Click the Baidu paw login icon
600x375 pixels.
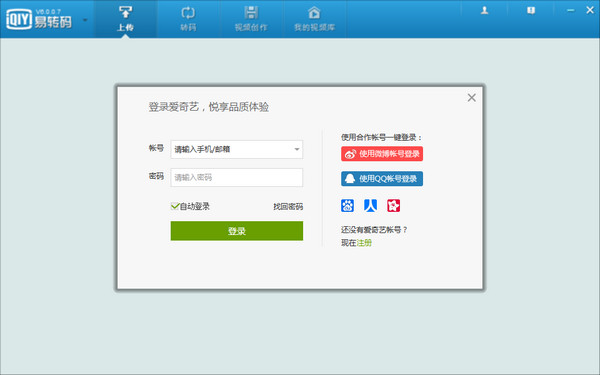[x=347, y=205]
